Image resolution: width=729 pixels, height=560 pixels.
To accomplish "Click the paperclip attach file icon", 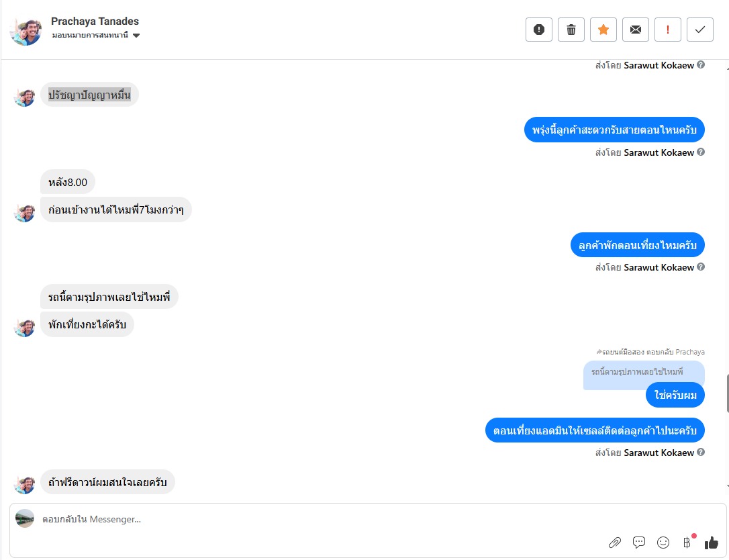I will click(614, 543).
